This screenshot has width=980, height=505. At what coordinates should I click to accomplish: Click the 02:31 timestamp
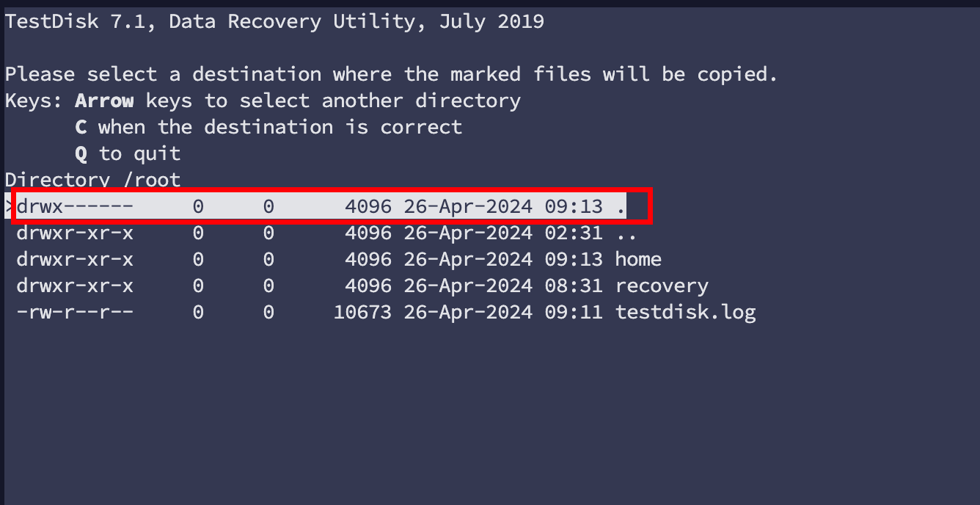(x=573, y=233)
